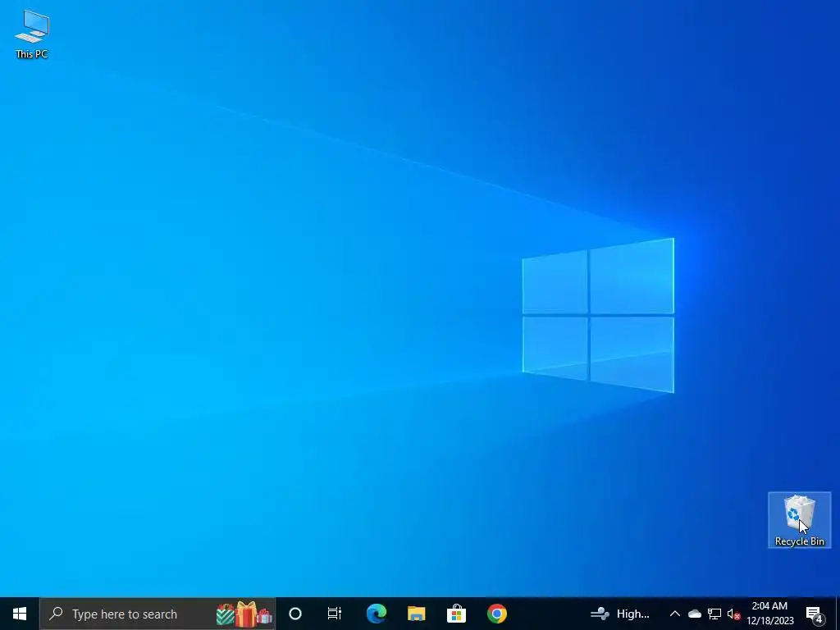Open Microsoft Store from the taskbar
Screen dimensions: 840x630
click(x=456, y=614)
